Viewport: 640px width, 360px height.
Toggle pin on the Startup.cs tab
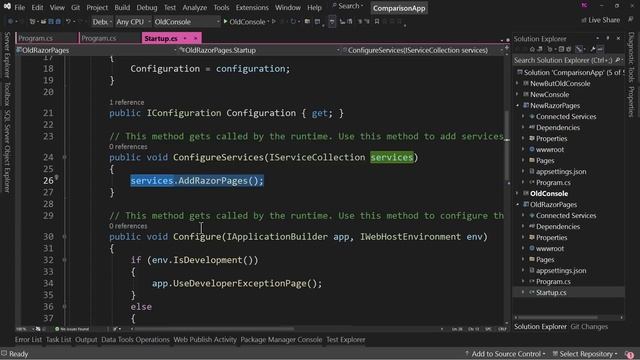click(x=185, y=38)
